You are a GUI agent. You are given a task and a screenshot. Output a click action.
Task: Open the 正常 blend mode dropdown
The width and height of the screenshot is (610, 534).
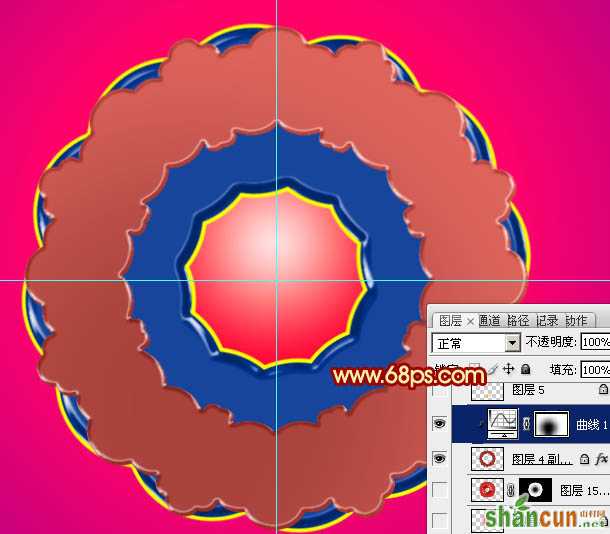click(x=476, y=343)
